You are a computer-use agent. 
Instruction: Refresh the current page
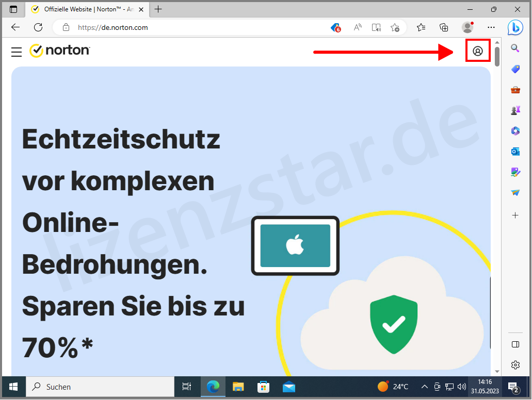click(38, 27)
